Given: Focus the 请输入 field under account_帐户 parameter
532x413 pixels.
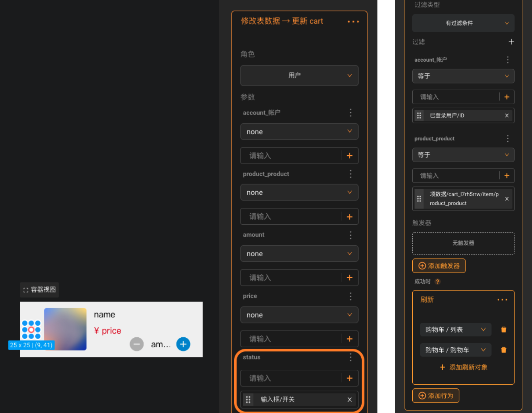Looking at the screenshot, I should (x=291, y=156).
